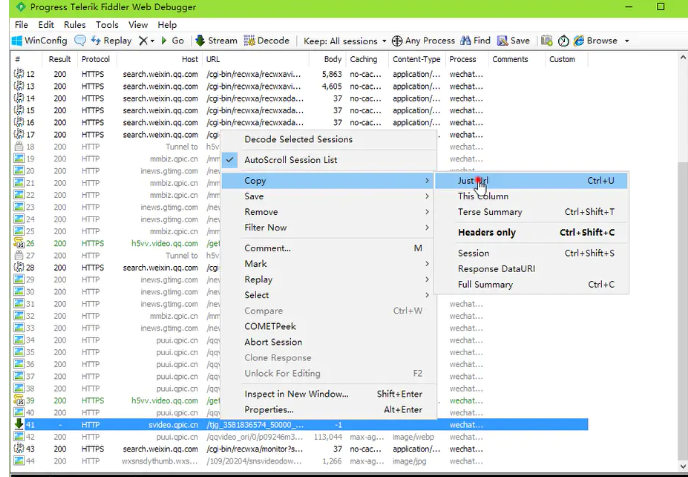Click the lock icon of session 18
Screen dimensions: 688x477
point(18,147)
